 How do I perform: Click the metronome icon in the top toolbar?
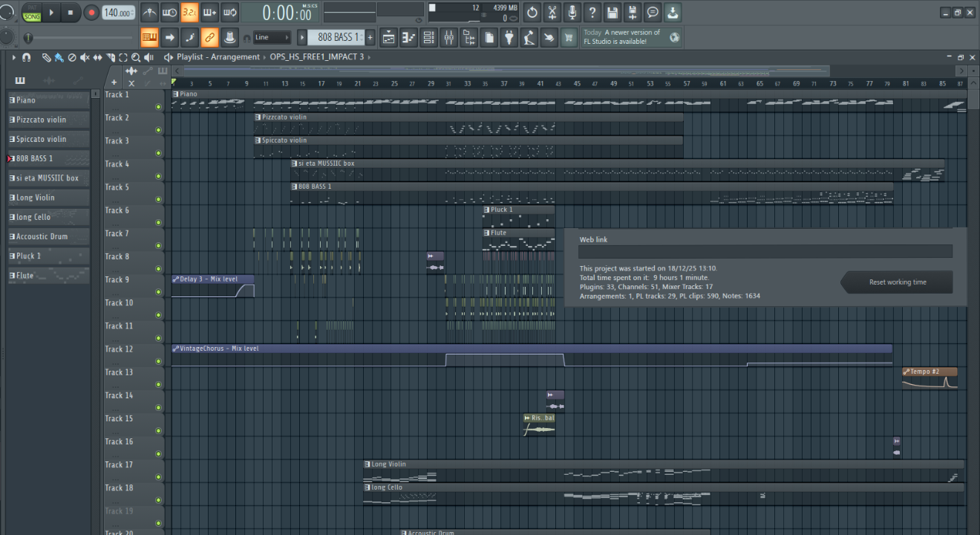(x=149, y=12)
